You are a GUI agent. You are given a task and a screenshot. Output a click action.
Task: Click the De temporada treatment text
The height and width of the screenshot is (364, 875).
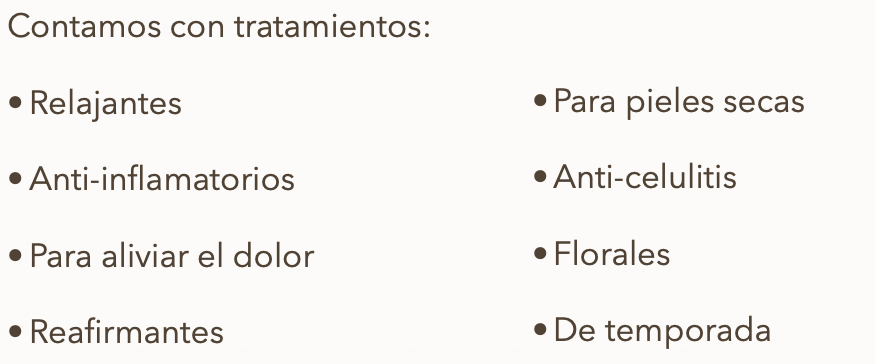(x=662, y=331)
